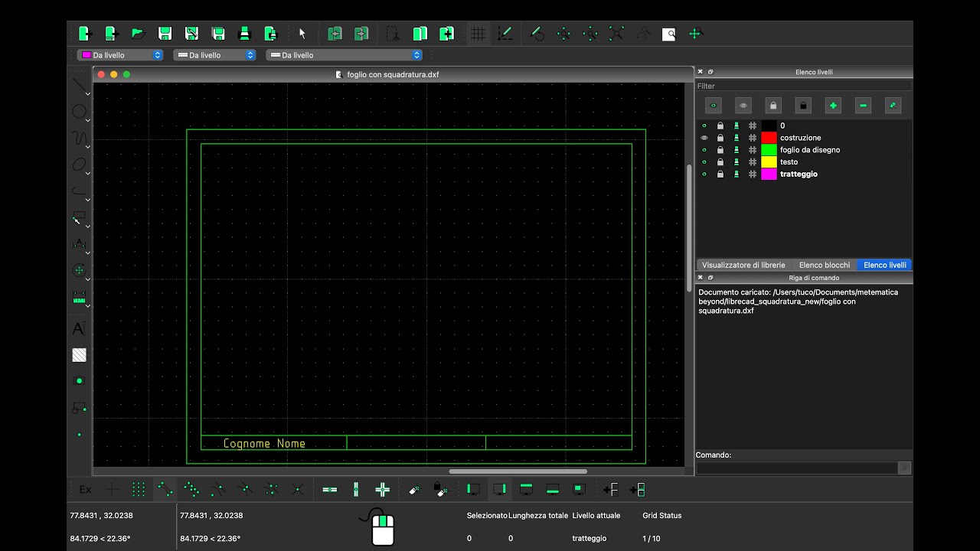
Task: Select the 'tratteggio' layer row
Action: click(804, 174)
